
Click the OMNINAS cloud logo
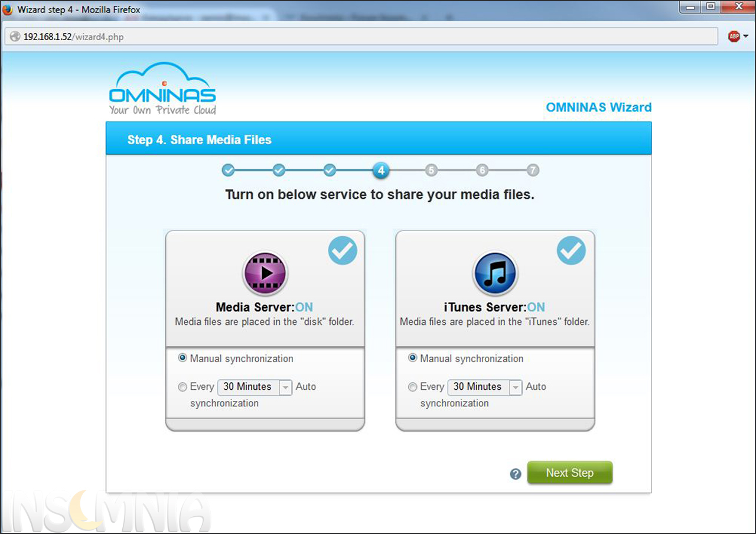pos(162,87)
